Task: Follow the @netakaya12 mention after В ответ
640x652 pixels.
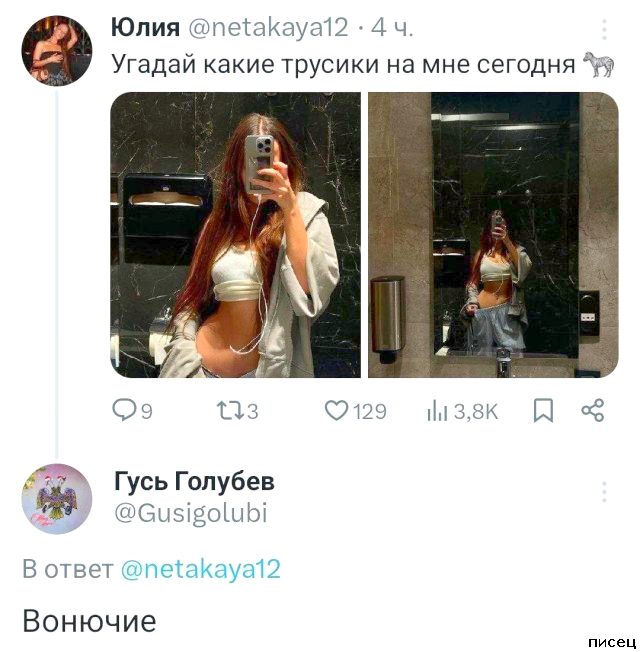Action: click(200, 570)
